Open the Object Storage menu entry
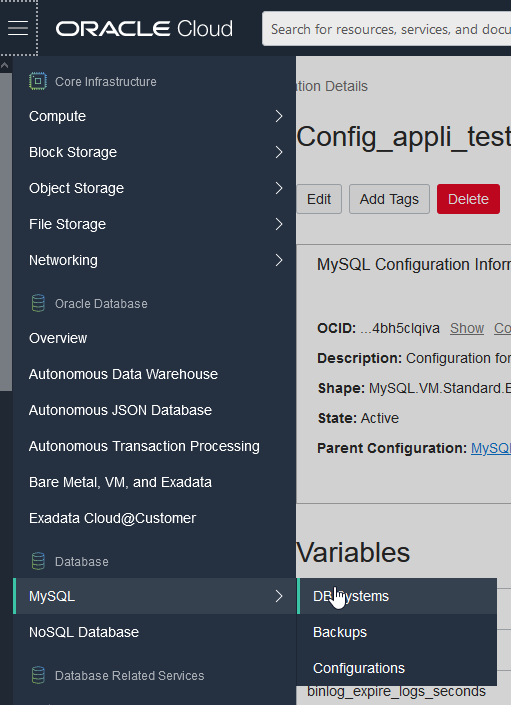511x705 pixels. [x=155, y=188]
